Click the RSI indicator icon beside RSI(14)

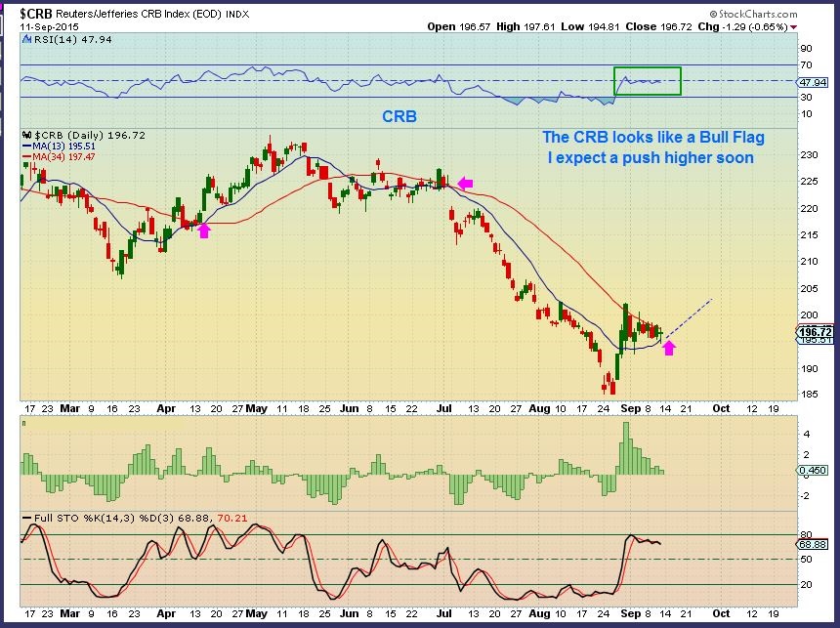pos(26,39)
